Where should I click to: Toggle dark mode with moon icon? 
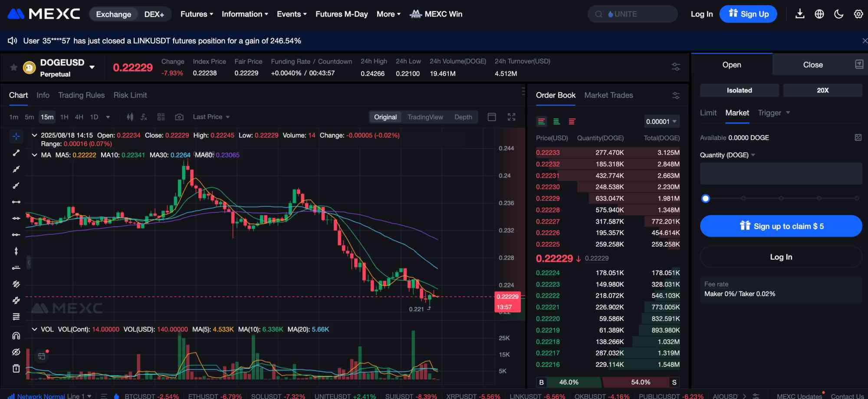tap(838, 14)
